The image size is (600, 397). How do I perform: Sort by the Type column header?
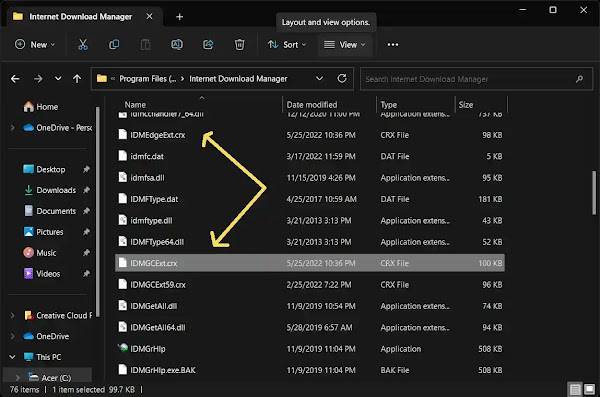pos(388,105)
